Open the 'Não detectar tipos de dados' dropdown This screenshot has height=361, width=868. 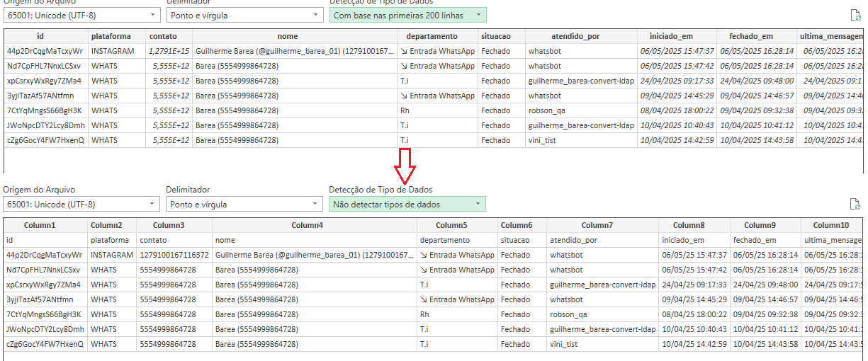(x=407, y=205)
